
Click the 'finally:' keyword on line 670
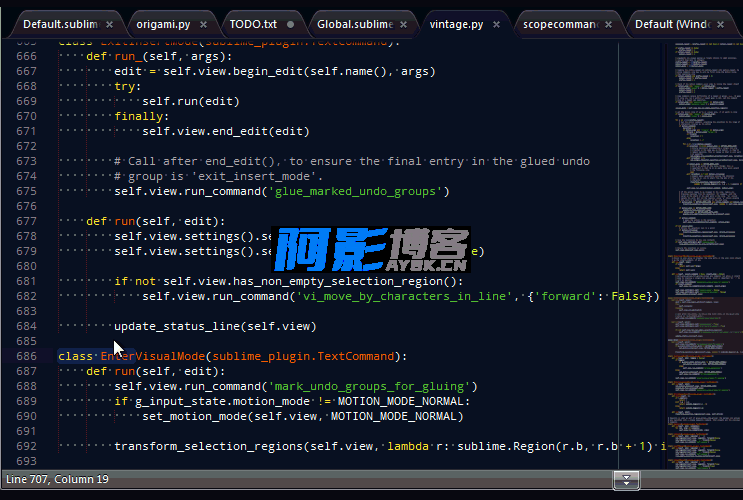[x=142, y=116]
